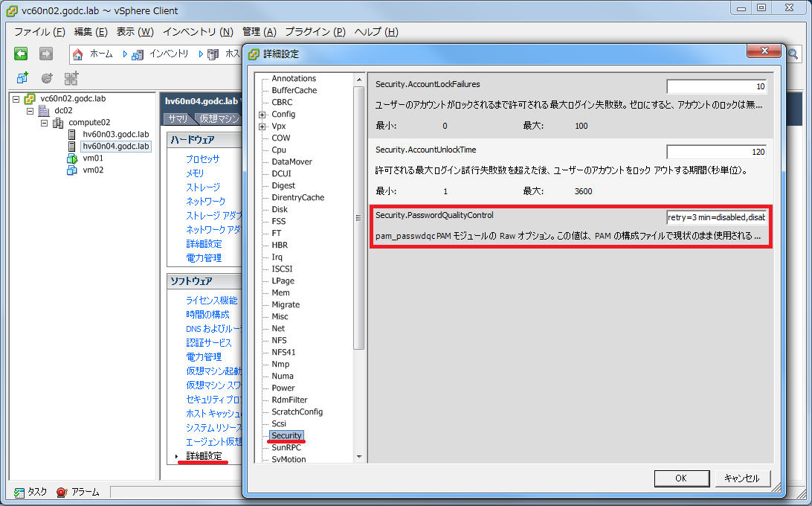
Task: Select DirentryCache in the settings tree
Action: (x=297, y=197)
